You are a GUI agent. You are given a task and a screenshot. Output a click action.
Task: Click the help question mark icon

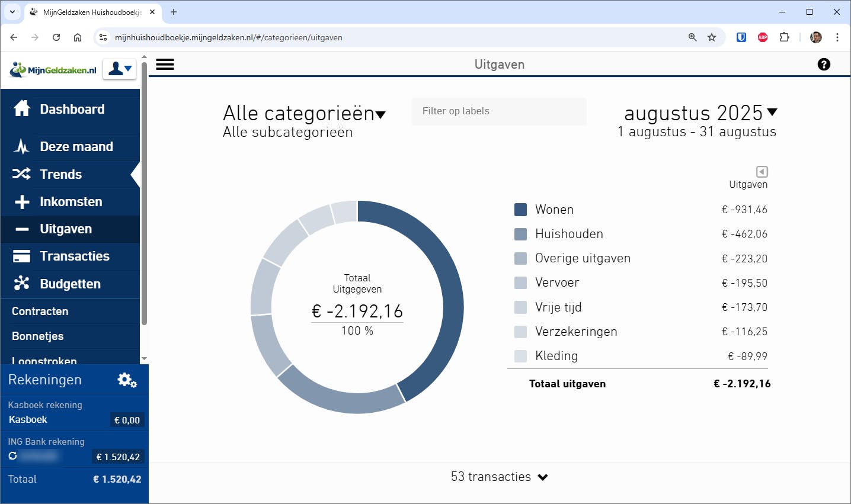point(824,65)
